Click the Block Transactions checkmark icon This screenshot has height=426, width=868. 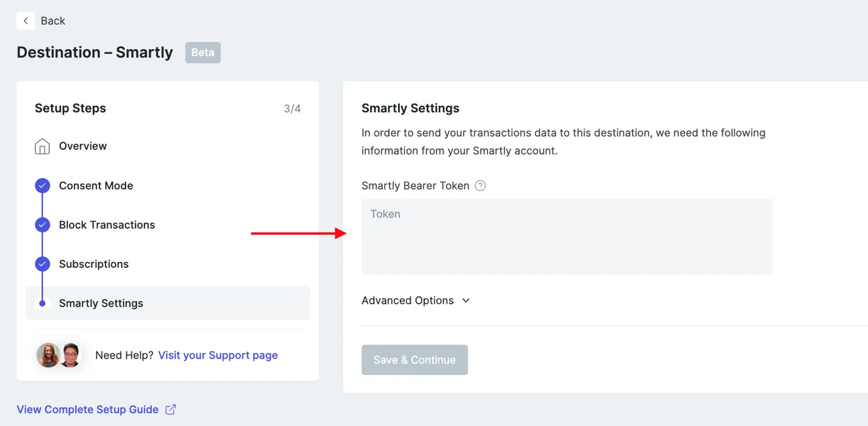click(x=42, y=225)
